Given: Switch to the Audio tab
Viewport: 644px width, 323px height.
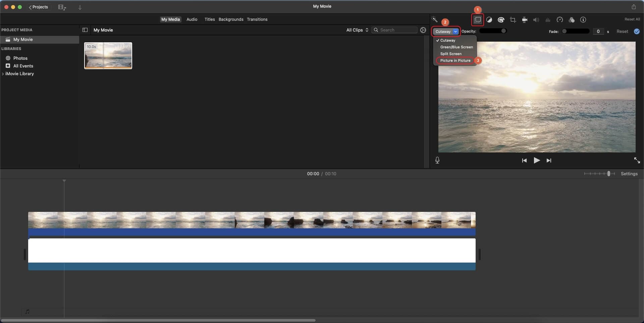Looking at the screenshot, I should [192, 19].
